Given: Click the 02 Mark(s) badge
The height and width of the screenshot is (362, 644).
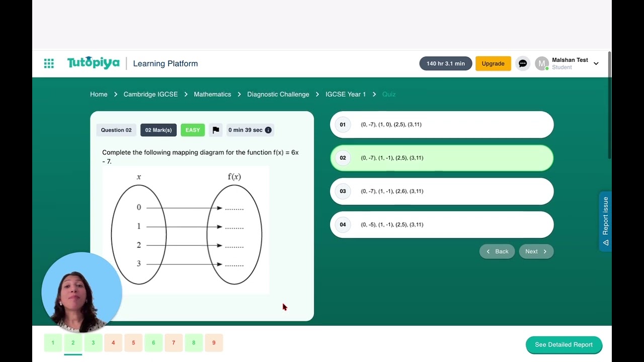Looking at the screenshot, I should [158, 130].
